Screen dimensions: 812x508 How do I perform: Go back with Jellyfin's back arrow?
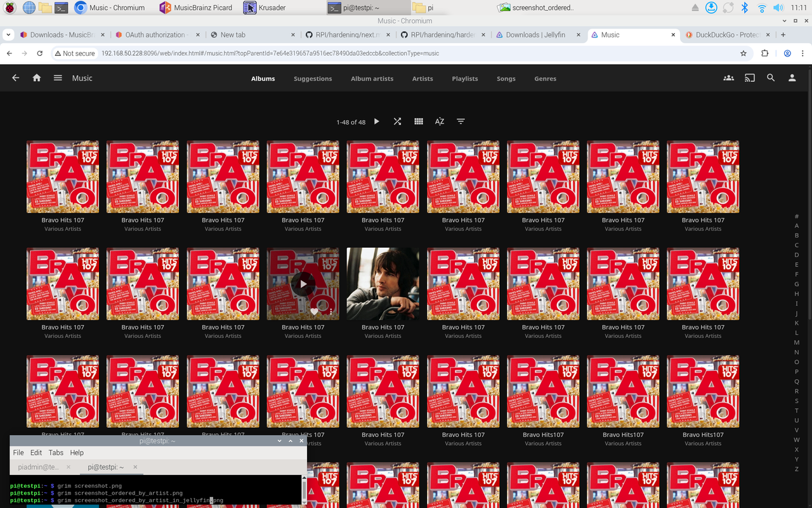point(16,78)
